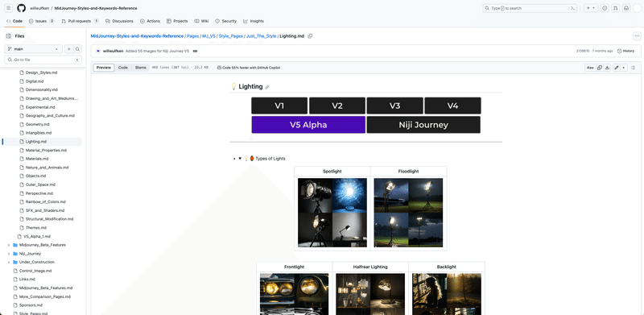Expand the commit message ellipsis

coord(195,51)
